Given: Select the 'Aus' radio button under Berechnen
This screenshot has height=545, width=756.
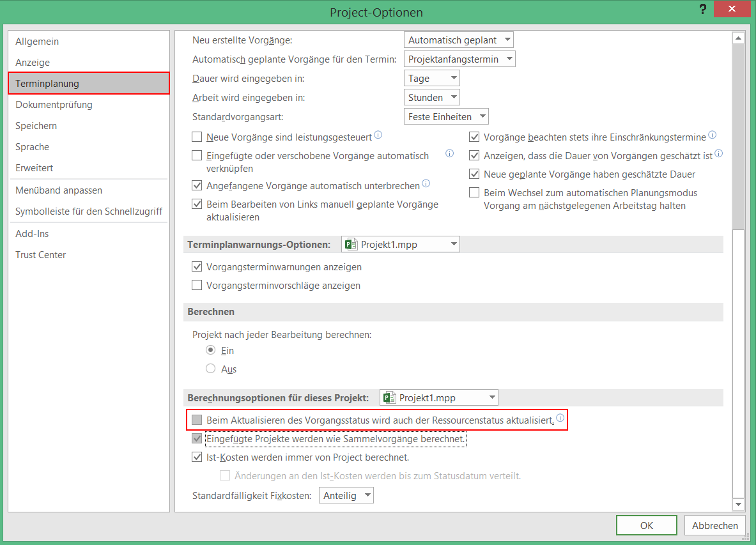Looking at the screenshot, I should [x=211, y=369].
